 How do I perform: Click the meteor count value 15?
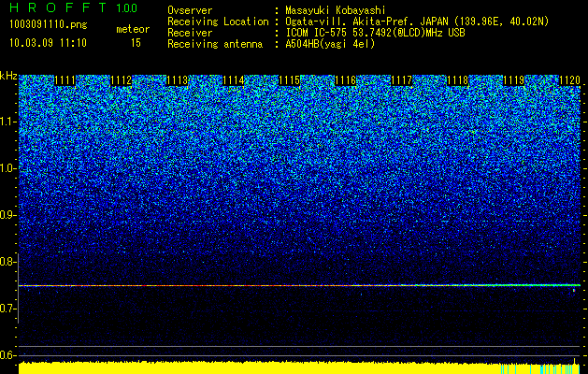point(136,43)
